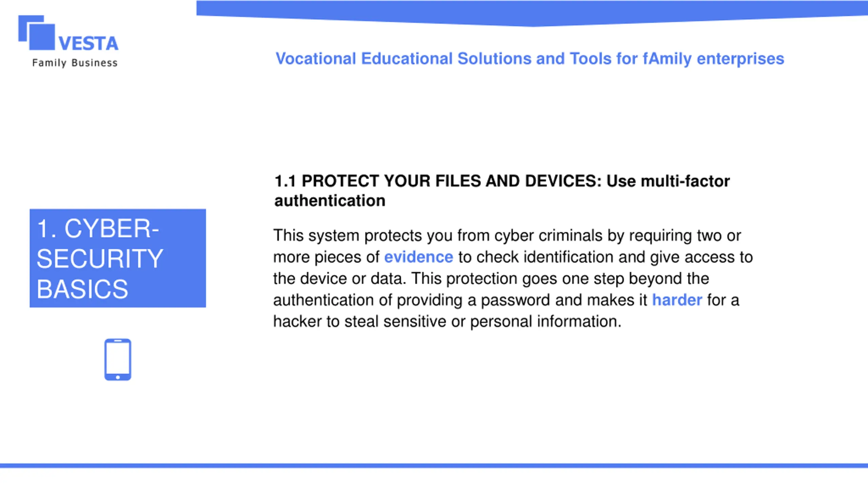
Task: Click 'fAmily enterprises' in the header title
Action: (x=714, y=59)
